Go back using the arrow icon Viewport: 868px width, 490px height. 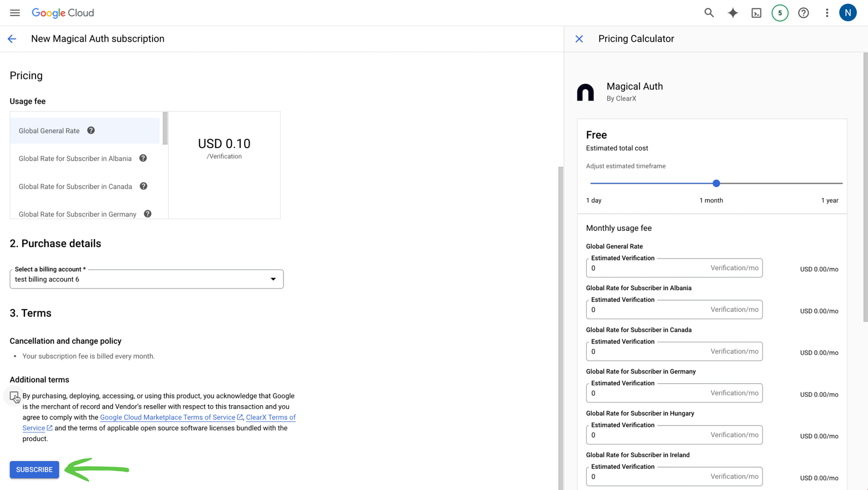point(12,39)
